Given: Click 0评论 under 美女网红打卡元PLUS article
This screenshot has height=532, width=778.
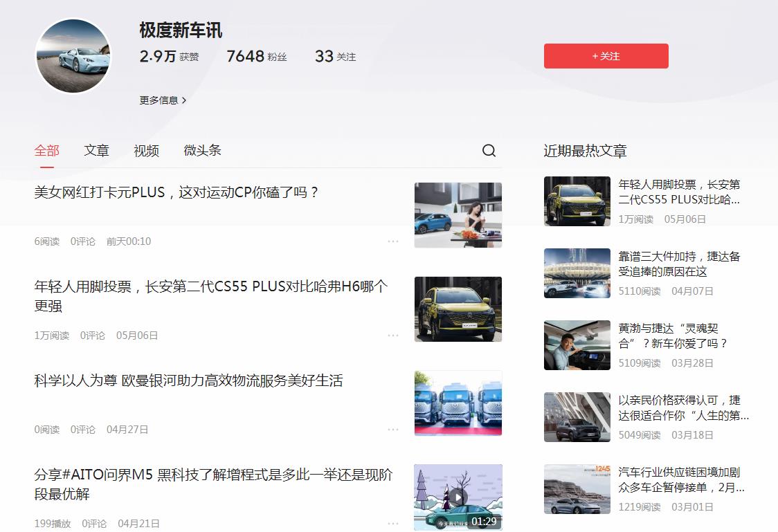Looking at the screenshot, I should point(83,241).
